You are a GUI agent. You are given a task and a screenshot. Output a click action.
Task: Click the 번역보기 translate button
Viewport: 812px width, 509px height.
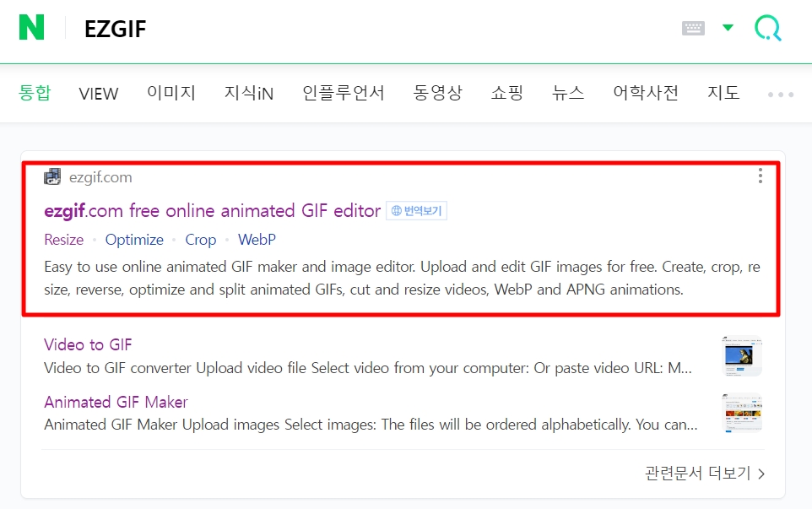(416, 211)
